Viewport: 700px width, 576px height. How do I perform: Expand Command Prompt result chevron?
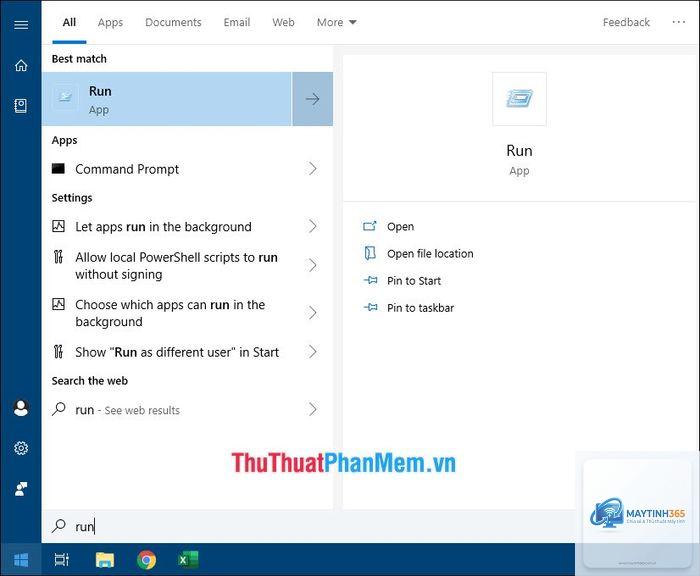click(313, 169)
